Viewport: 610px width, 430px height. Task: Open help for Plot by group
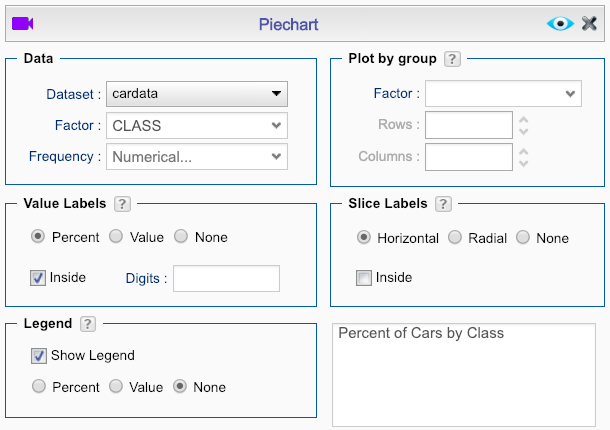tap(452, 59)
